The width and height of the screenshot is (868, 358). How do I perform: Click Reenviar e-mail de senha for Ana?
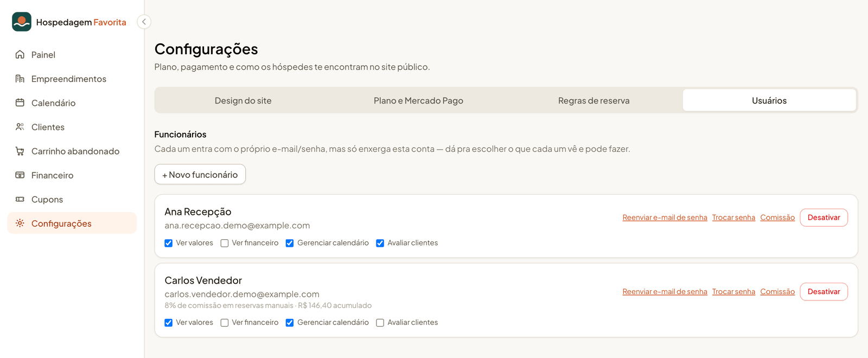coord(665,218)
